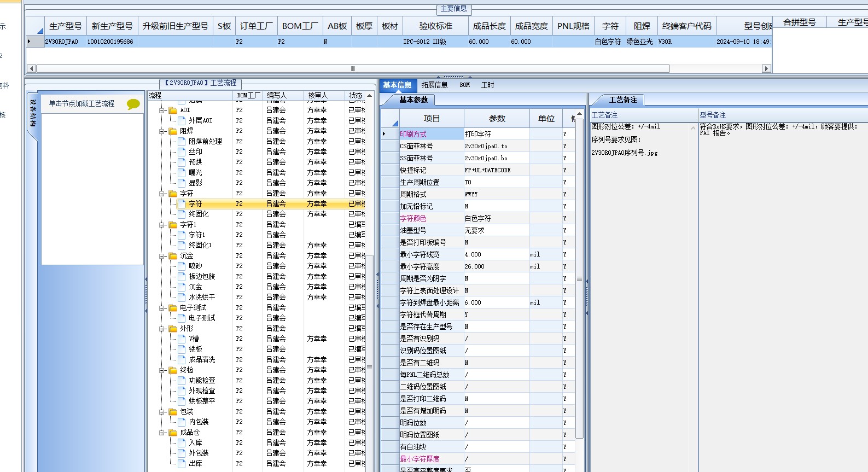Image resolution: width=868 pixels, height=472 pixels.
Task: Click the document icon beside 阻焊前处理
Action: coord(182,141)
